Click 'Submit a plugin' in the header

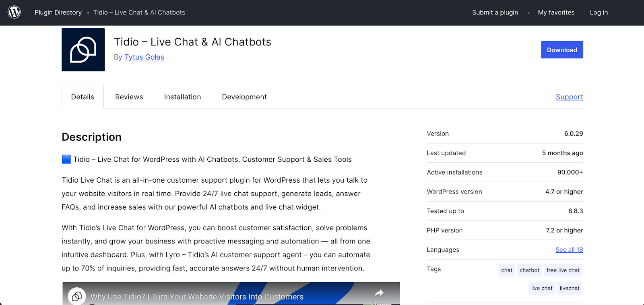495,12
